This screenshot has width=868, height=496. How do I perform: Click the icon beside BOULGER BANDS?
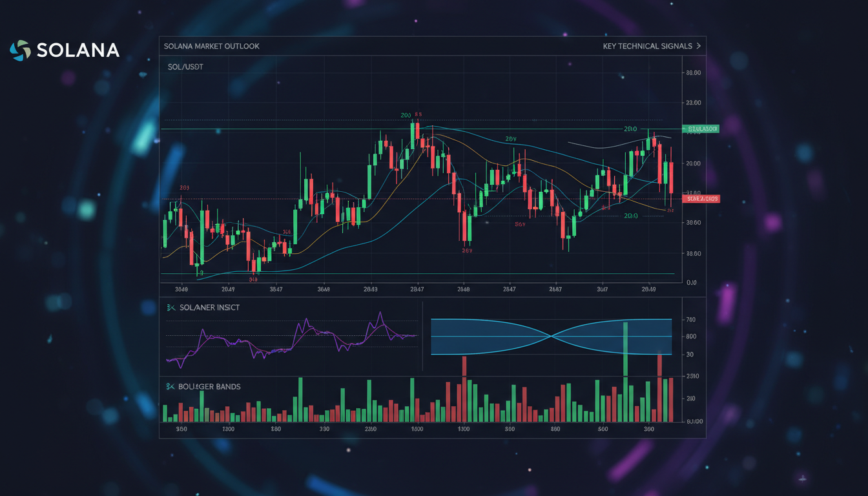pos(171,386)
